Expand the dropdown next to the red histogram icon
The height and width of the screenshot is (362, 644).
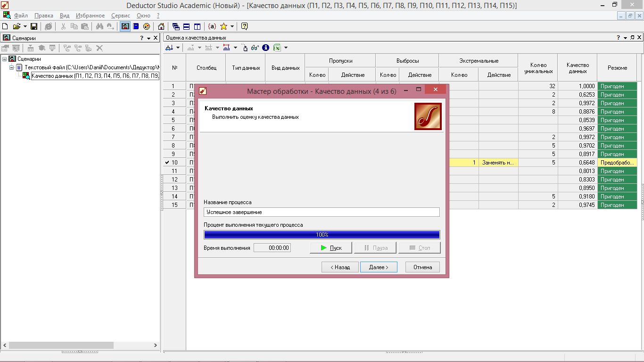click(x=235, y=48)
